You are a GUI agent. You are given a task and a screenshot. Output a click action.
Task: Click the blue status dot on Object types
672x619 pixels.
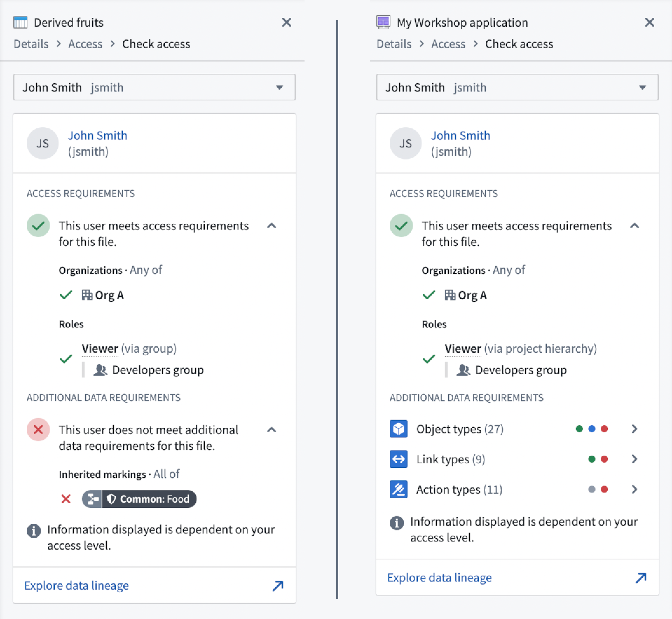click(x=592, y=429)
